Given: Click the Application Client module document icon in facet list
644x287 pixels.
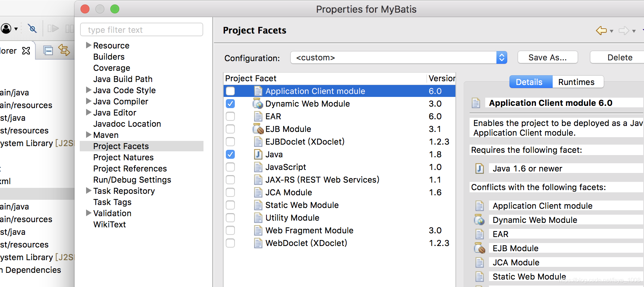Looking at the screenshot, I should (x=258, y=91).
